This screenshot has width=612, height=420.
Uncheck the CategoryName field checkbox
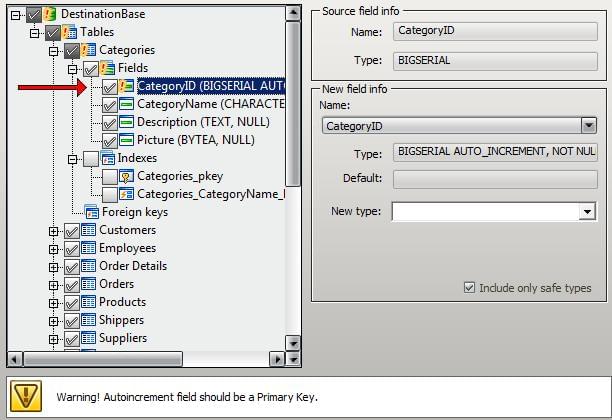coord(110,105)
